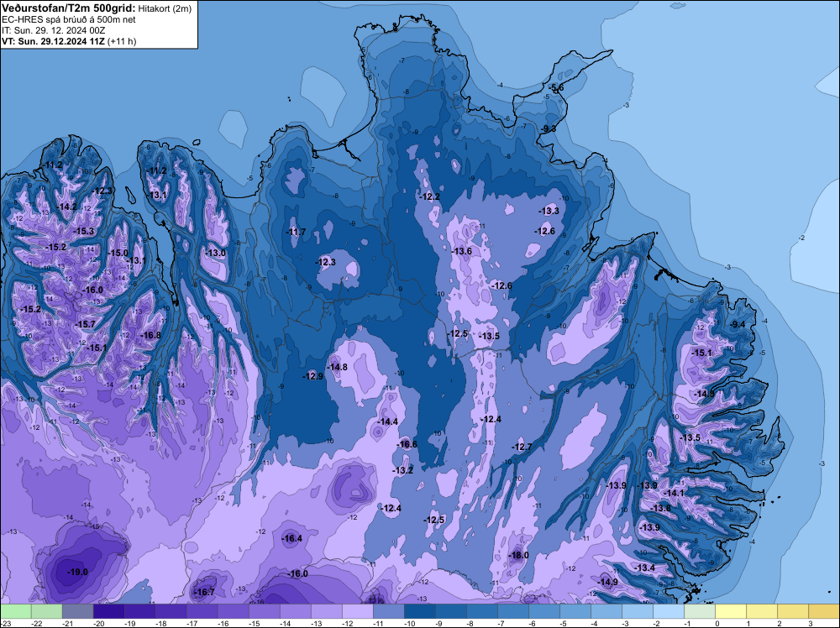Viewport: 840px width, 628px height.
Task: Click the -13.4 temperature label
Action: click(x=645, y=568)
